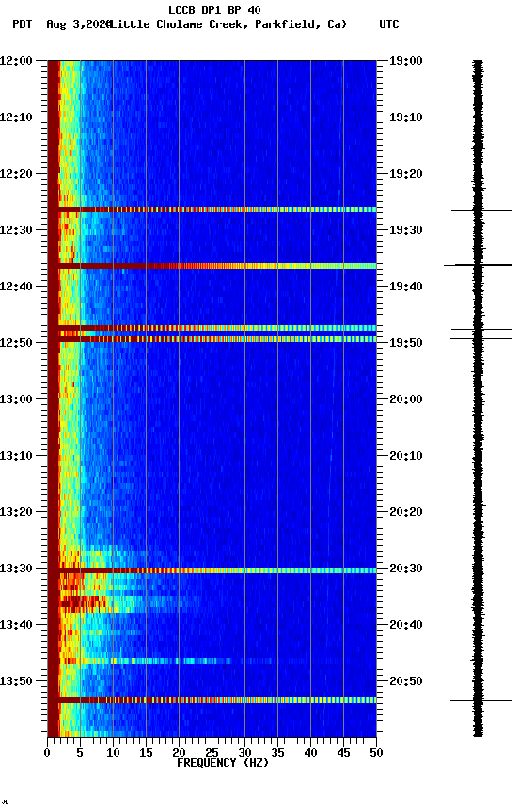Click the '20' frequency axis tick label
Screen dimensions: 519x812
pos(179,753)
